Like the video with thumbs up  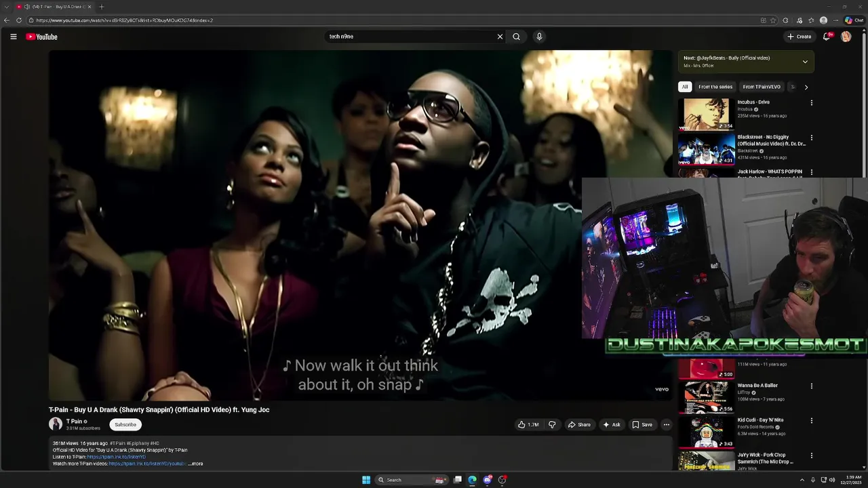pos(528,424)
